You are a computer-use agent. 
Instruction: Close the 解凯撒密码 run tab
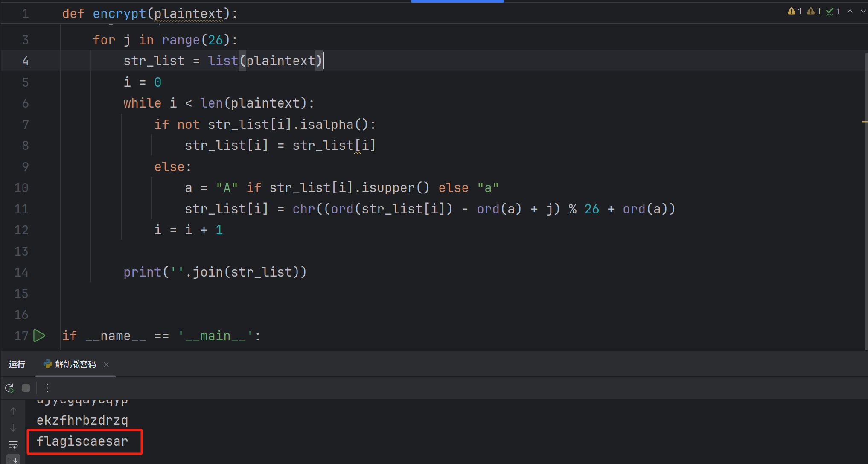106,364
